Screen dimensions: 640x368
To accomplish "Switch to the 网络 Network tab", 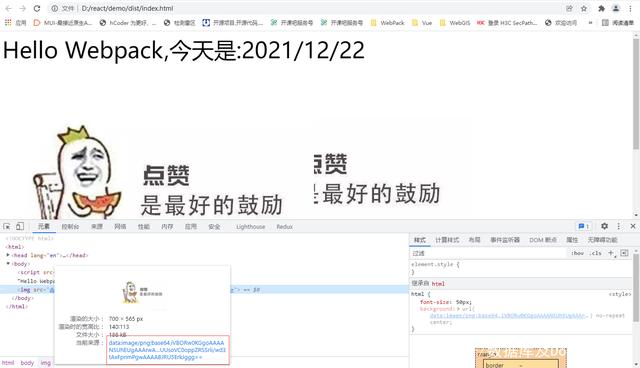I will coord(120,227).
